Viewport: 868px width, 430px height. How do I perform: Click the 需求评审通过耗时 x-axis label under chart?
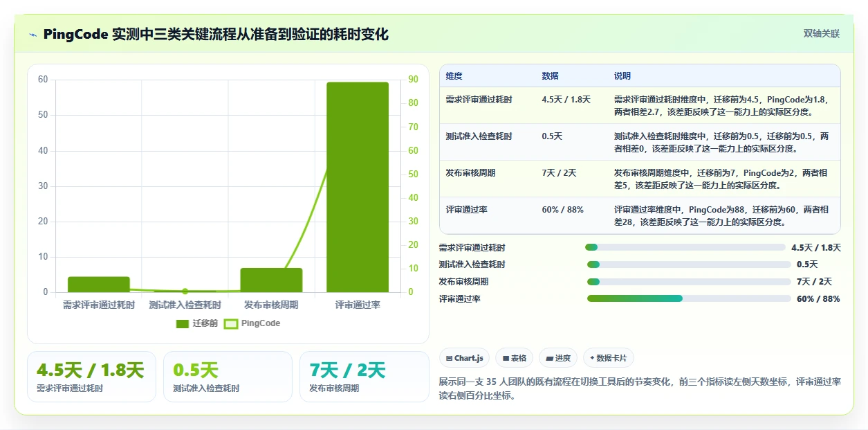99,305
